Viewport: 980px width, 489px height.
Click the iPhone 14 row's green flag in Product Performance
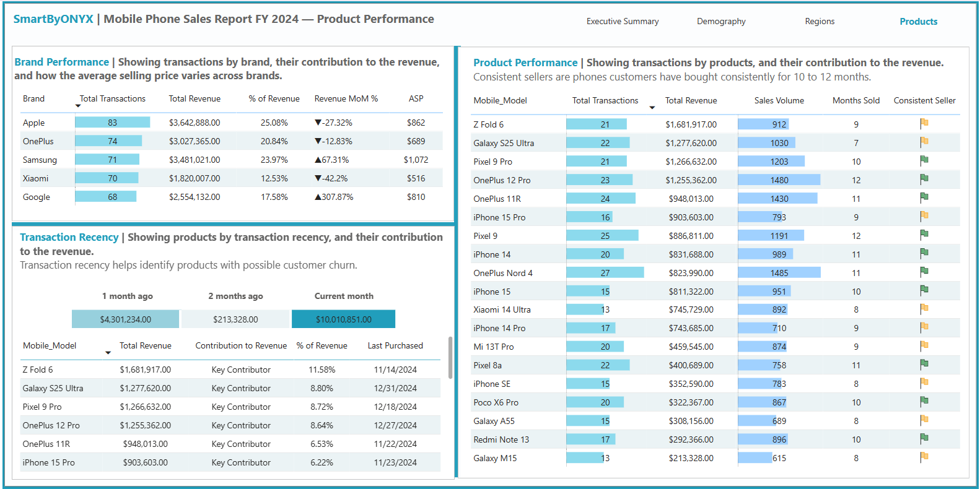pos(924,253)
